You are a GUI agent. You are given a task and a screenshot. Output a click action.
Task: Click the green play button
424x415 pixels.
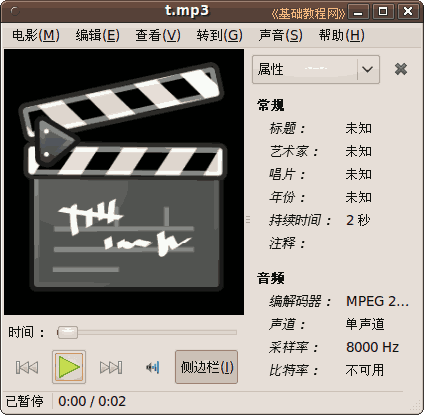[x=69, y=367]
